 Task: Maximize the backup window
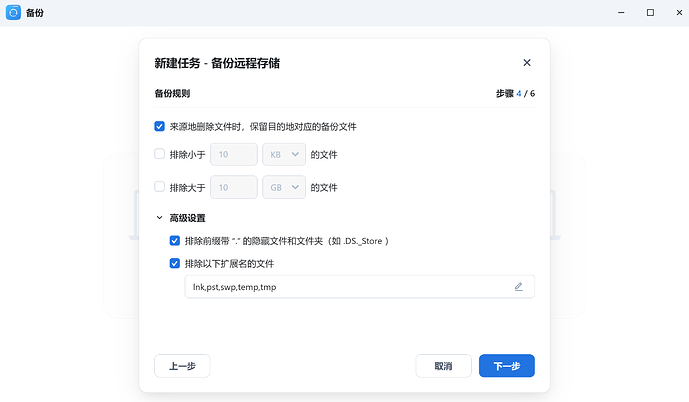tap(650, 13)
